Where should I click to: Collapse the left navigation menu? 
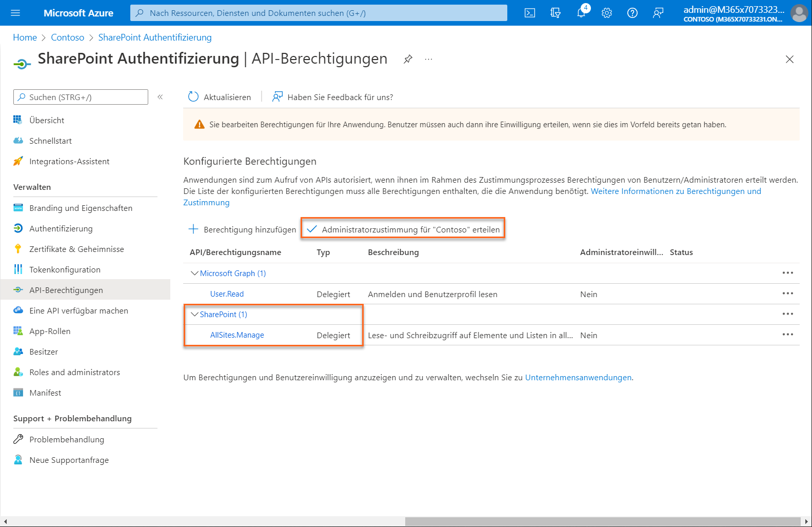click(x=160, y=97)
